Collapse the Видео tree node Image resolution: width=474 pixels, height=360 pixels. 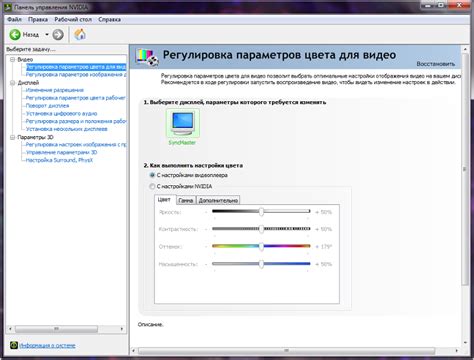[13, 59]
